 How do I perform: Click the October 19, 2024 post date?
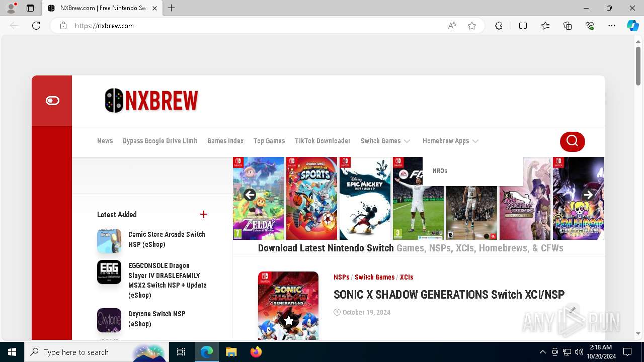(x=366, y=312)
